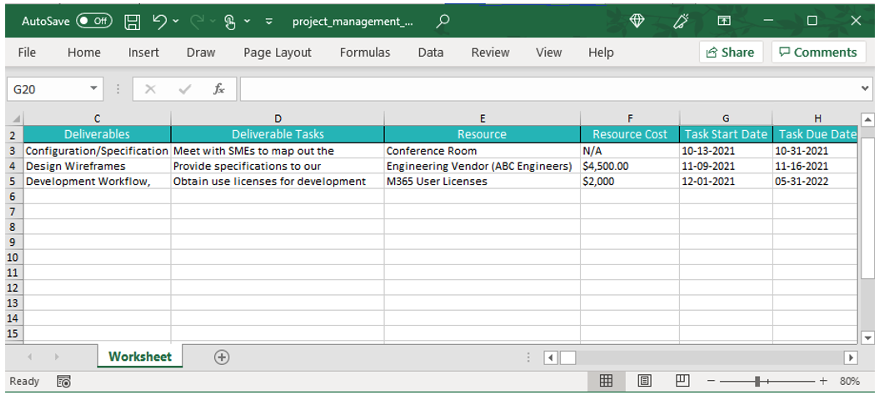Screen dimensions: 881x399
Task: Click the zoom in plus button
Action: (x=824, y=381)
